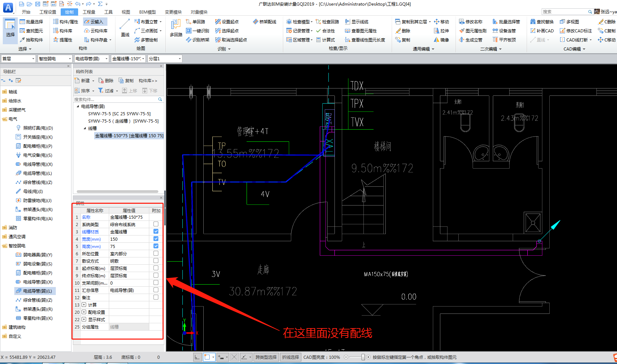This screenshot has width=617, height=364.
Task: Open the 智控弱电 discipline dropdown
Action: click(x=55, y=59)
